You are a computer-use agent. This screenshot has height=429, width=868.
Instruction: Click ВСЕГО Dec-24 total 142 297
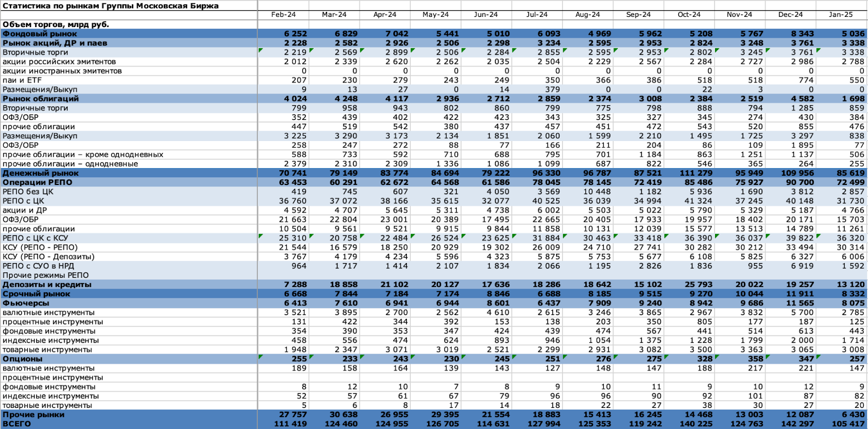797,424
